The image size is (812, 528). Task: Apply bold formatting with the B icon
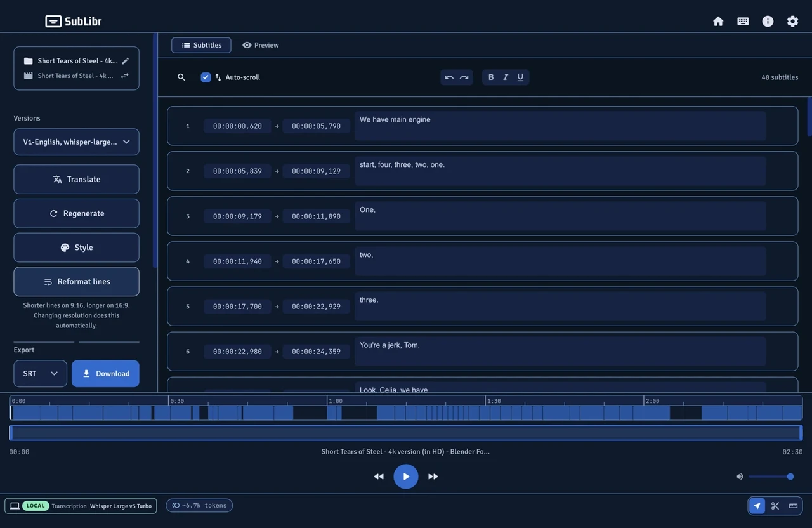(491, 77)
